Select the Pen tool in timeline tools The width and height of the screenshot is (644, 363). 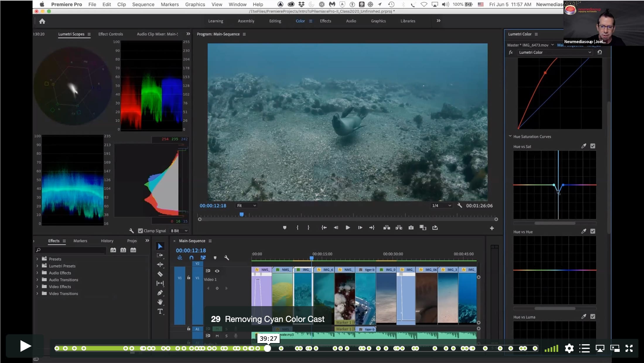click(x=160, y=293)
